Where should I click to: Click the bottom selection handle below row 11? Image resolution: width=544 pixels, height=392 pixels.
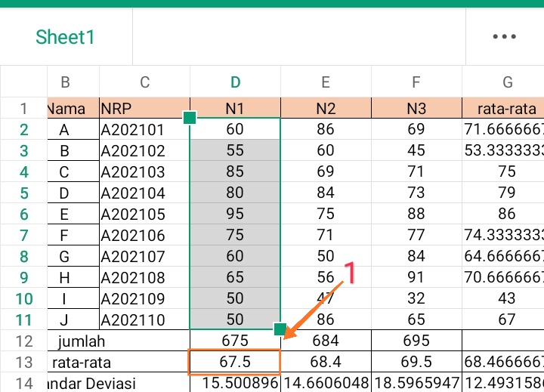click(x=280, y=329)
